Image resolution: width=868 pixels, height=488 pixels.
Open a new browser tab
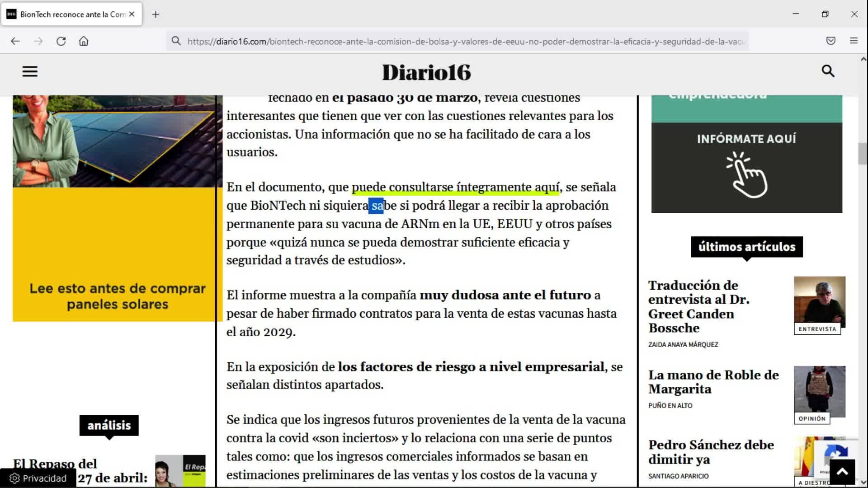coord(156,14)
